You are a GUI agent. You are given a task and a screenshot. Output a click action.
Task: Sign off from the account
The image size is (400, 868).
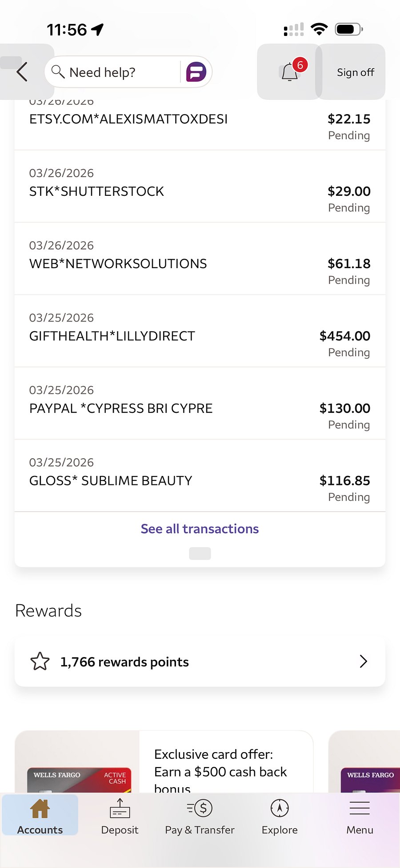[356, 72]
